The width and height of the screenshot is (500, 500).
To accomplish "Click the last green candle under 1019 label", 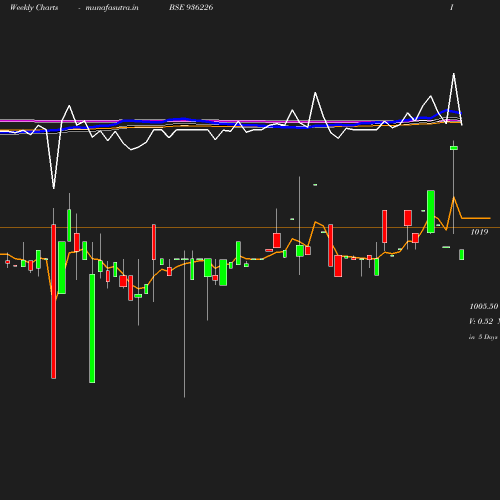I will click(x=462, y=254).
